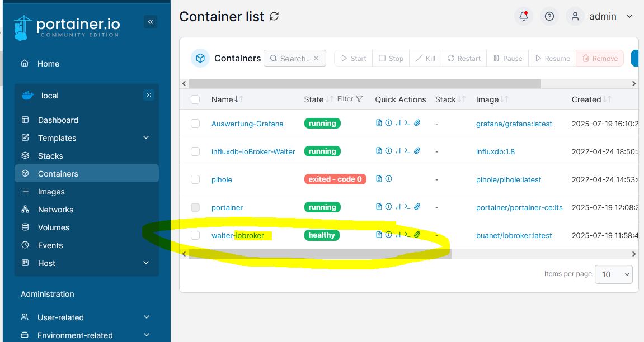The height and width of the screenshot is (342, 644).
Task: Inspect the walter-iobroker container
Action: 388,234
